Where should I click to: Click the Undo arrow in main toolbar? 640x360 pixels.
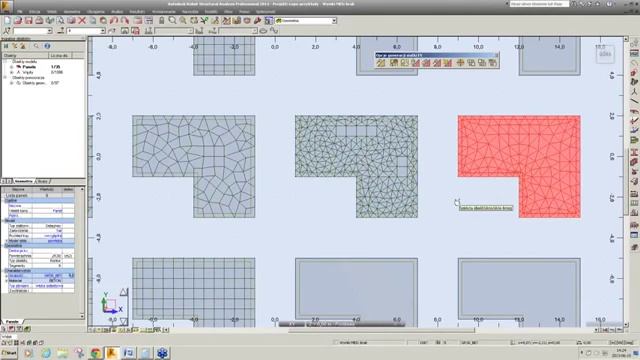[x=114, y=20]
